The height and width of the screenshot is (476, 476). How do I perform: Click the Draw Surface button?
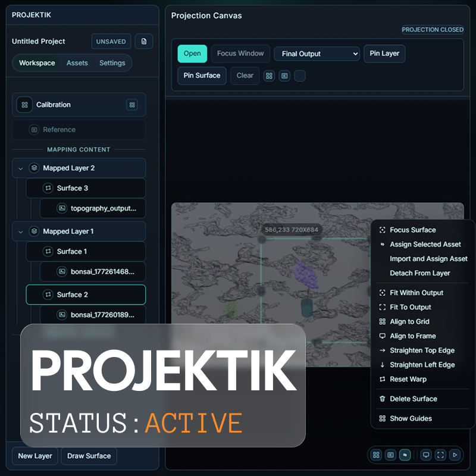[89, 456]
